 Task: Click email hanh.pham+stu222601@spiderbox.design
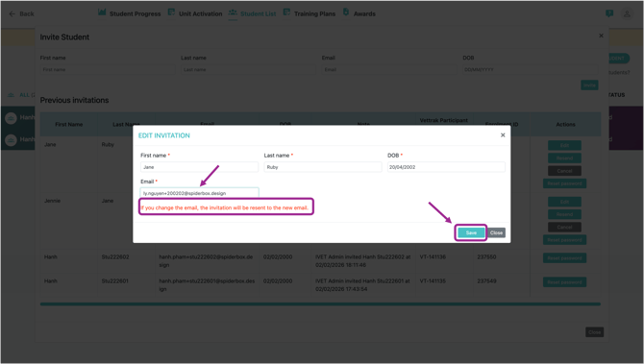click(x=207, y=285)
